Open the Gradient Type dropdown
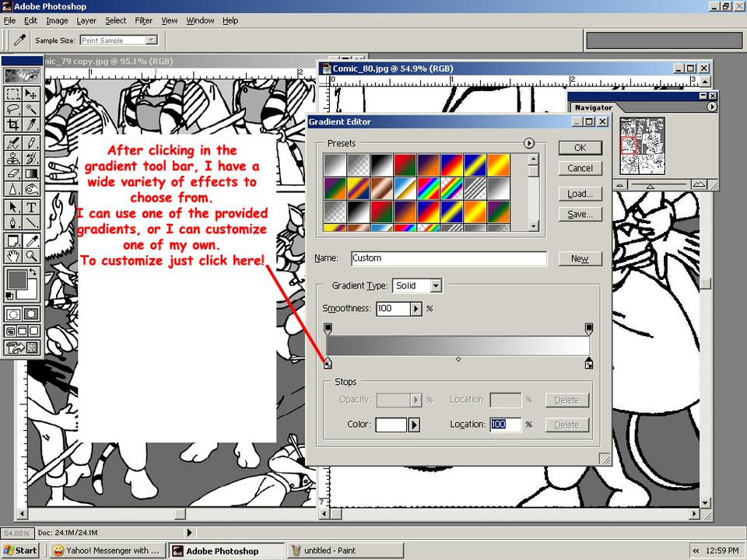The height and width of the screenshot is (560, 747). point(436,285)
